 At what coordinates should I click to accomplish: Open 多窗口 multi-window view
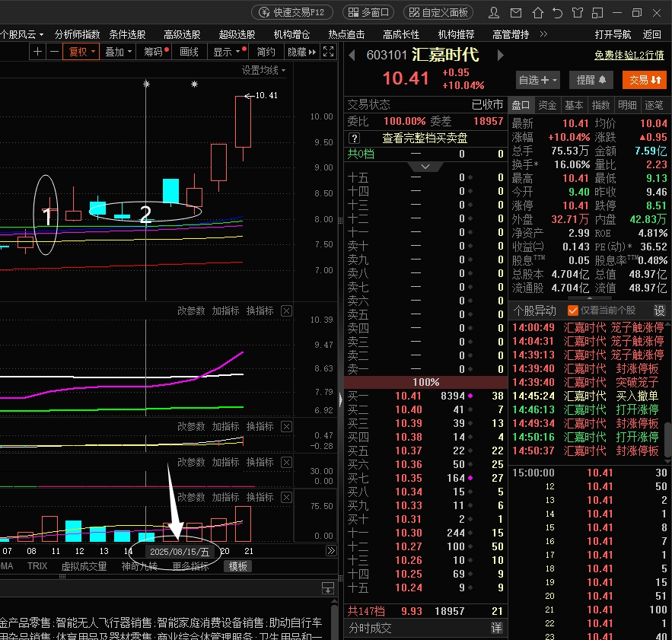coord(368,12)
